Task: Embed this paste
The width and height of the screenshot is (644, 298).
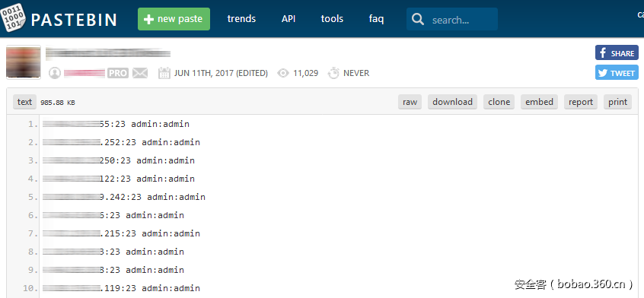Action: coord(539,102)
